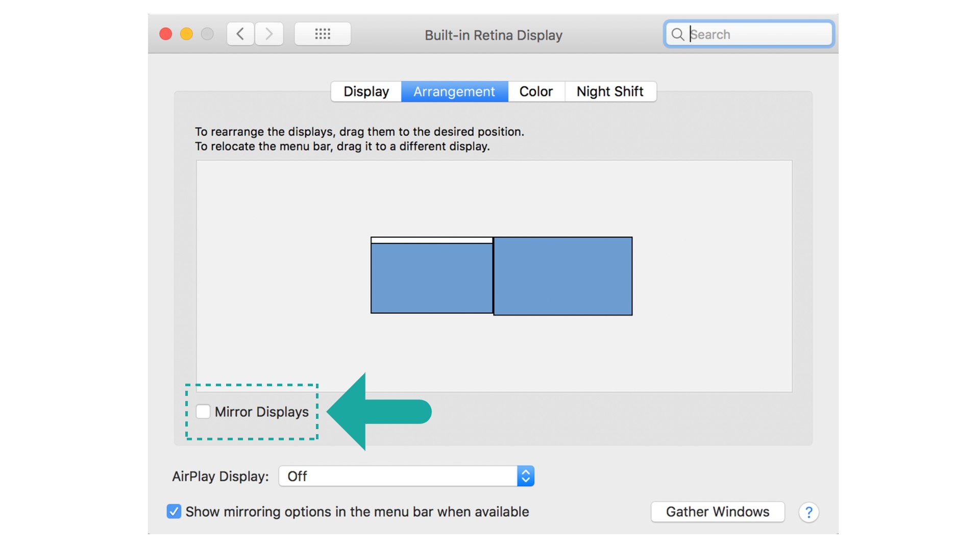Screen dimensions: 980x551
Task: Enable the Mirror Displays checkbox
Action: pyautogui.click(x=203, y=412)
